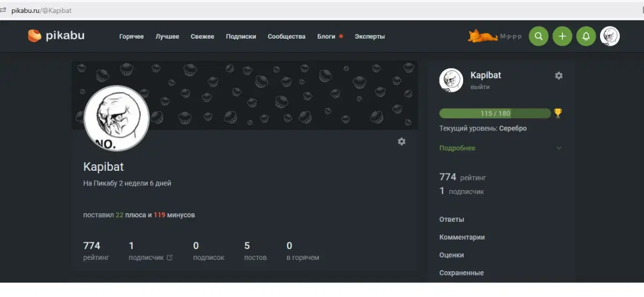The image size is (644, 297).
Task: Go to Подписки in the navigation
Action: pyautogui.click(x=241, y=37)
